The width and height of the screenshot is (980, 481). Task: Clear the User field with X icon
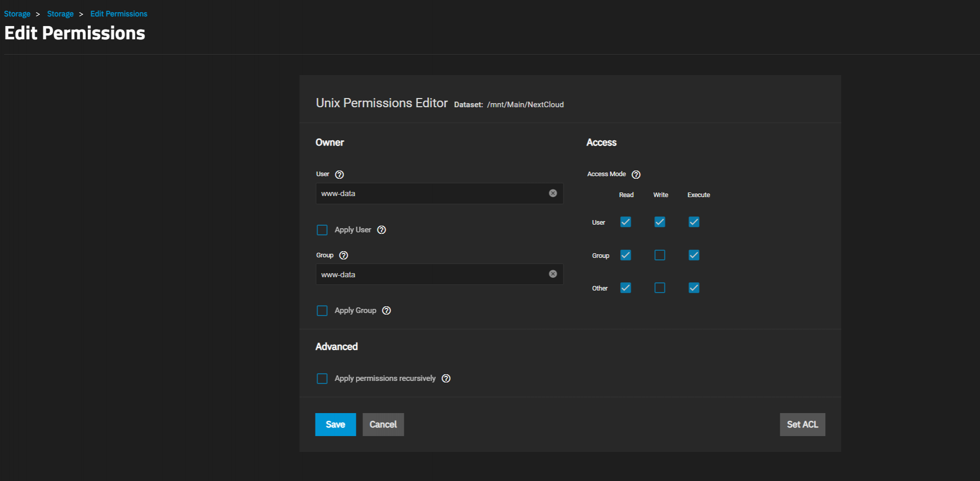pos(553,193)
